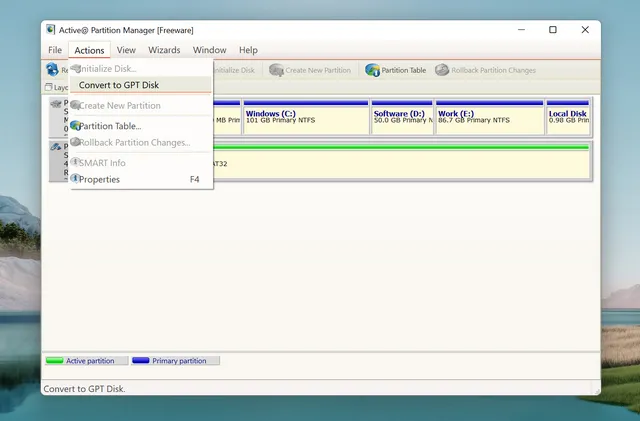The height and width of the screenshot is (421, 640).
Task: Click the Refresh toolbar icon
Action: 52,69
